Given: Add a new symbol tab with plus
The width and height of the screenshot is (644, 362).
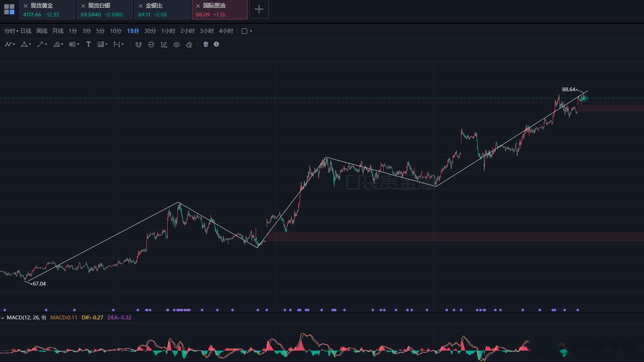Looking at the screenshot, I should click(x=259, y=9).
